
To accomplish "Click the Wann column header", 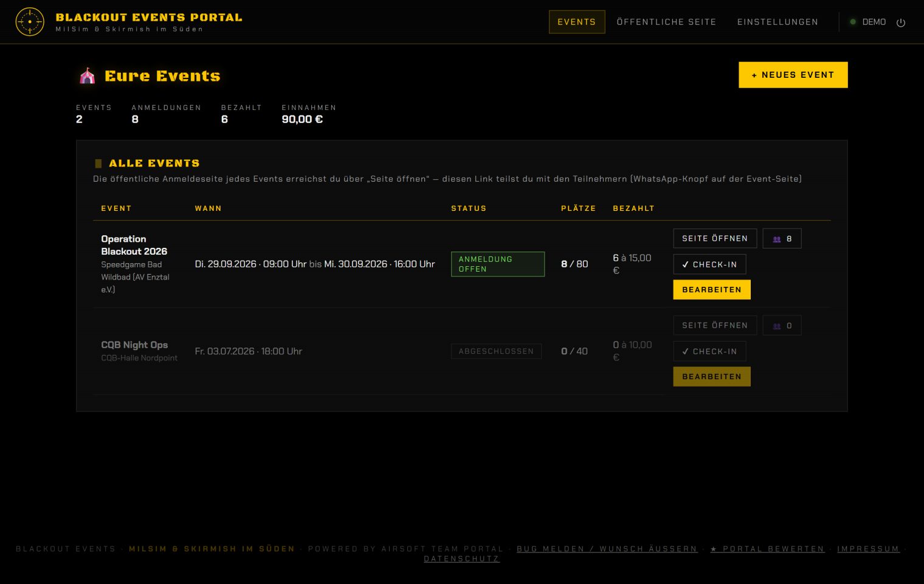I will pyautogui.click(x=208, y=208).
